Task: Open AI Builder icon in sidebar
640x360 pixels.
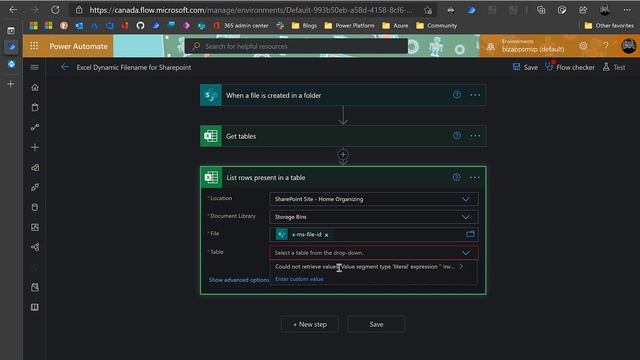Action: (35, 247)
